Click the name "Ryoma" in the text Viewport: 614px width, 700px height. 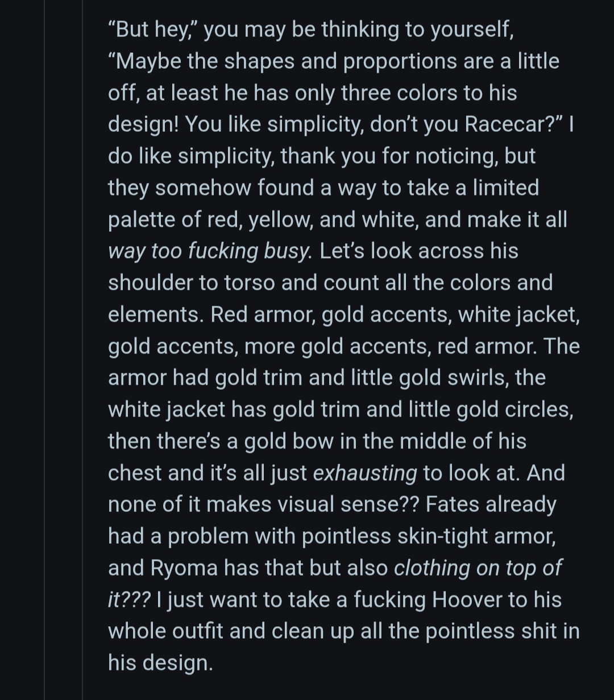[x=184, y=568]
